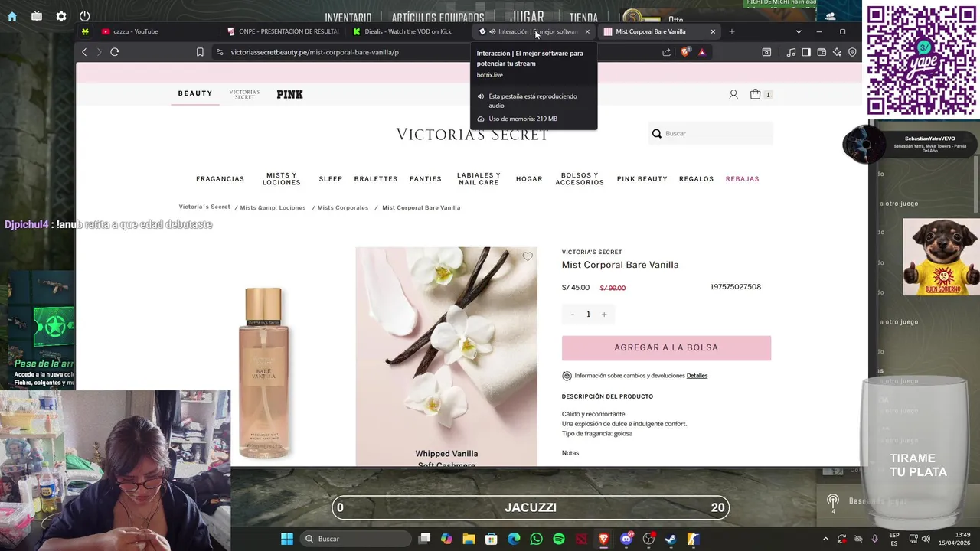Click AGREGAR A LA BOLSA button
Screen dimensions: 980x551
666,347
